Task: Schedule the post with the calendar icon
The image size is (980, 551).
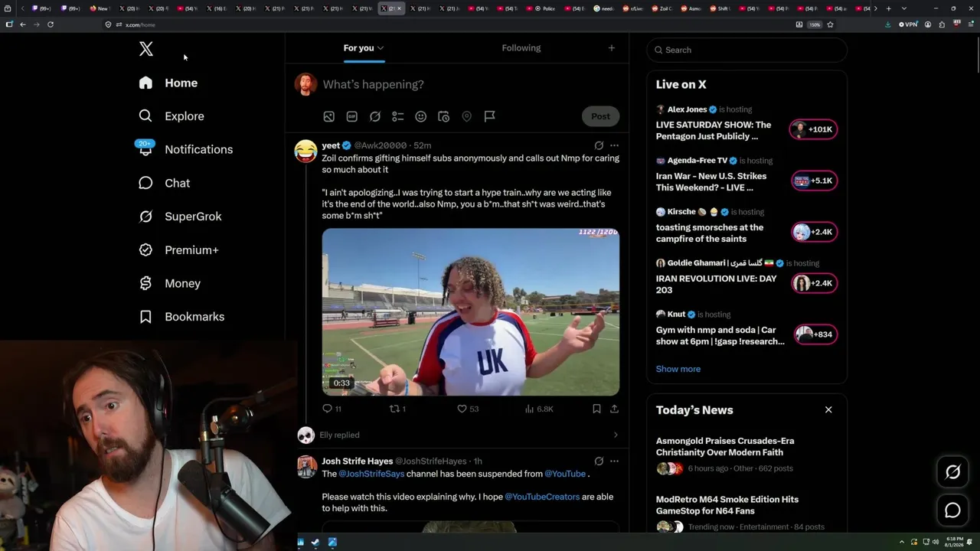Action: click(443, 116)
